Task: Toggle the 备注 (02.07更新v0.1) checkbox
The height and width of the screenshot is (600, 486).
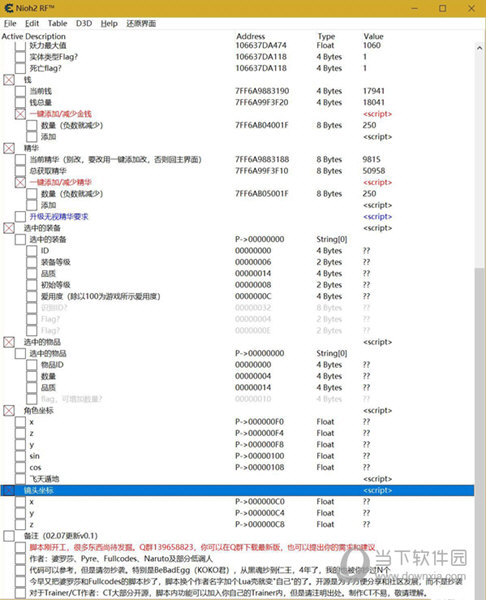Action: [x=9, y=536]
